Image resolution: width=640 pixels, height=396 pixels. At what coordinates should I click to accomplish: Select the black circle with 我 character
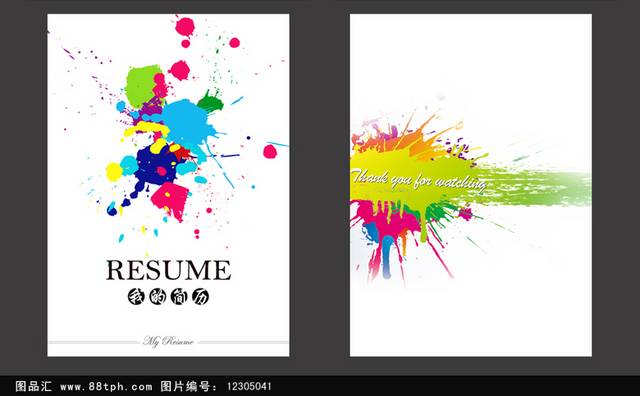coord(136,297)
